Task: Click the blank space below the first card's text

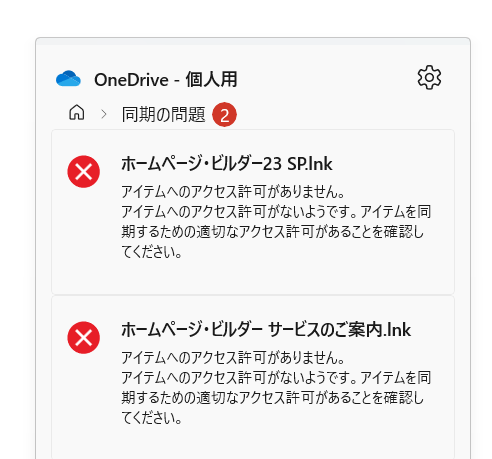Action: pyautogui.click(x=253, y=277)
